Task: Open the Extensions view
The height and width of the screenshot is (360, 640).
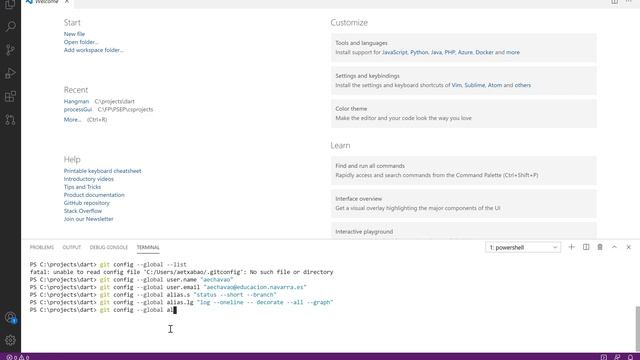Action: pyautogui.click(x=10, y=96)
